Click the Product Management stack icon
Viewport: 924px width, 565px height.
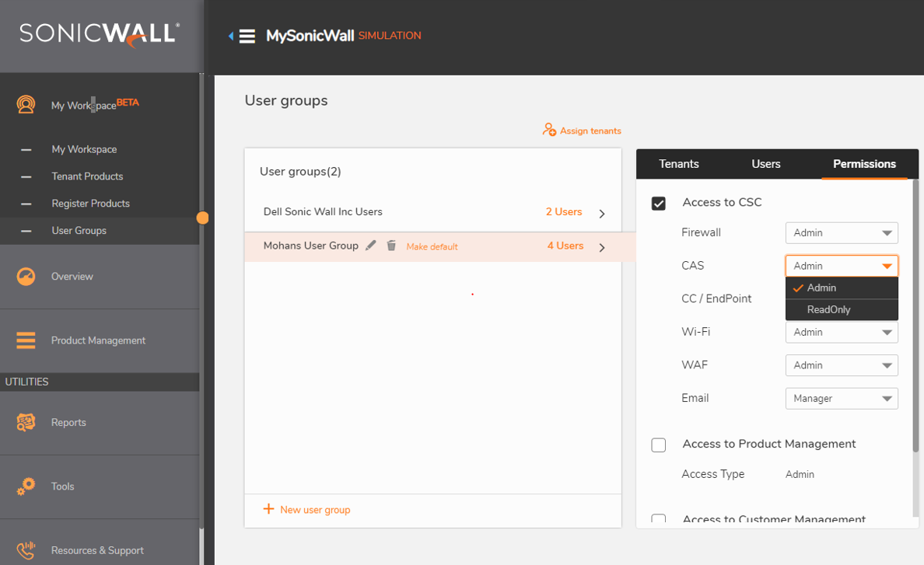[x=26, y=340]
